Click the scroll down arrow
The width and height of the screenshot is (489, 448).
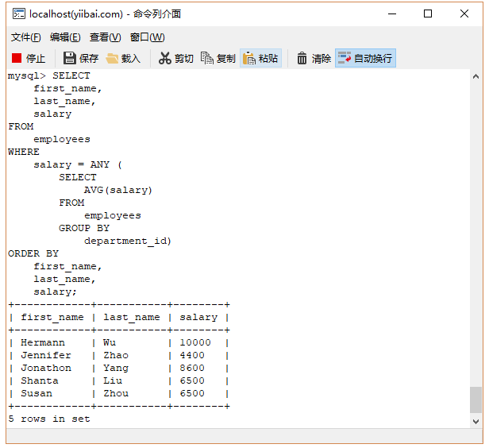(x=476, y=422)
